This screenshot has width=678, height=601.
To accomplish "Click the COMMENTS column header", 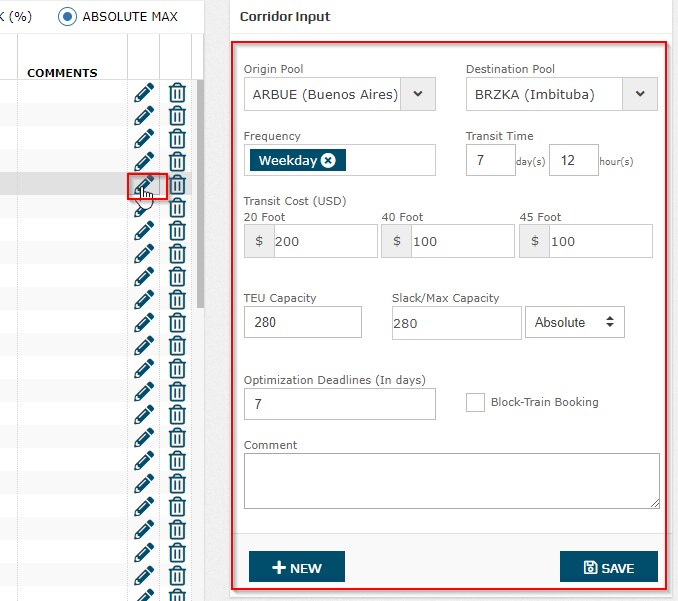I will pos(62,73).
